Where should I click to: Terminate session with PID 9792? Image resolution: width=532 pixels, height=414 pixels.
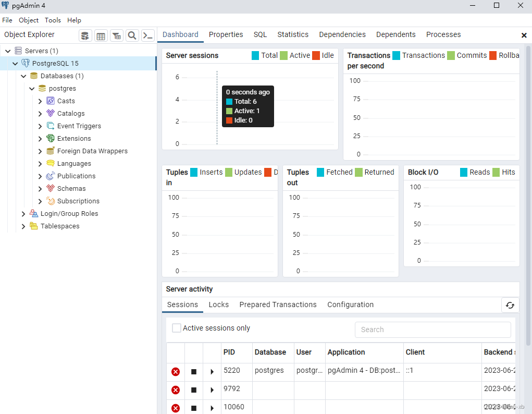coord(176,390)
